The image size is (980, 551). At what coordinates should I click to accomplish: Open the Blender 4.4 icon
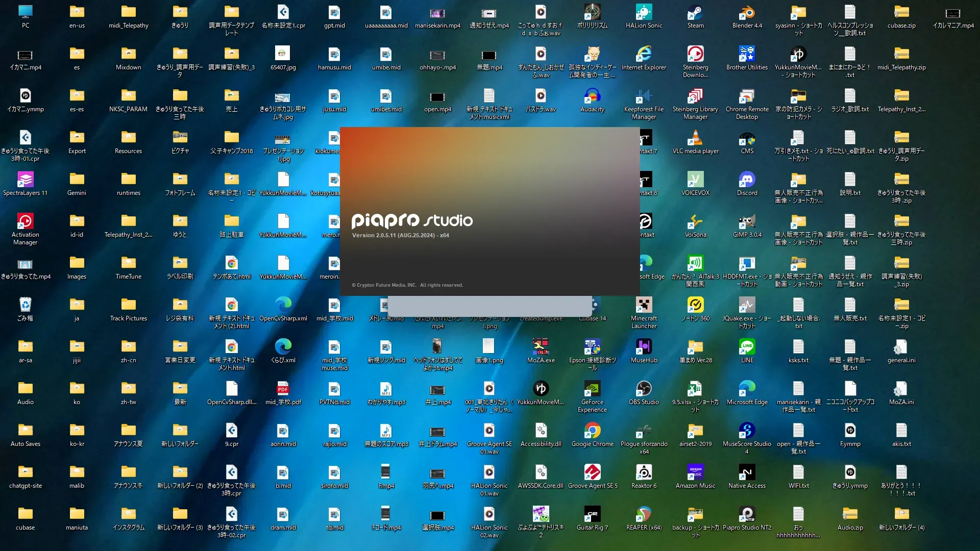pyautogui.click(x=747, y=12)
